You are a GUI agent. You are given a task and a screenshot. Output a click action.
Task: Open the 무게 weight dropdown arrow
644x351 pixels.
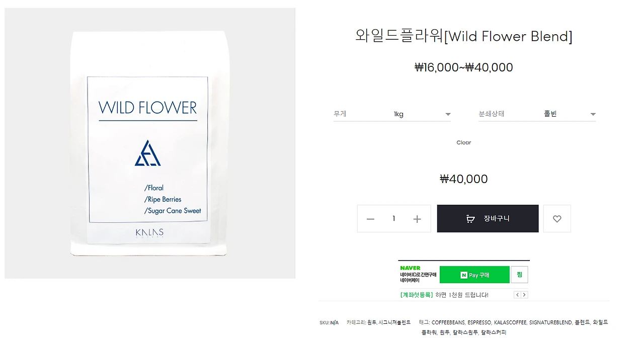tap(448, 114)
